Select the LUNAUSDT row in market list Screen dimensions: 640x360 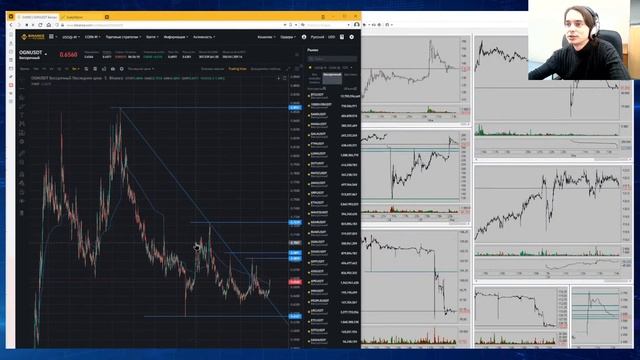click(x=333, y=155)
